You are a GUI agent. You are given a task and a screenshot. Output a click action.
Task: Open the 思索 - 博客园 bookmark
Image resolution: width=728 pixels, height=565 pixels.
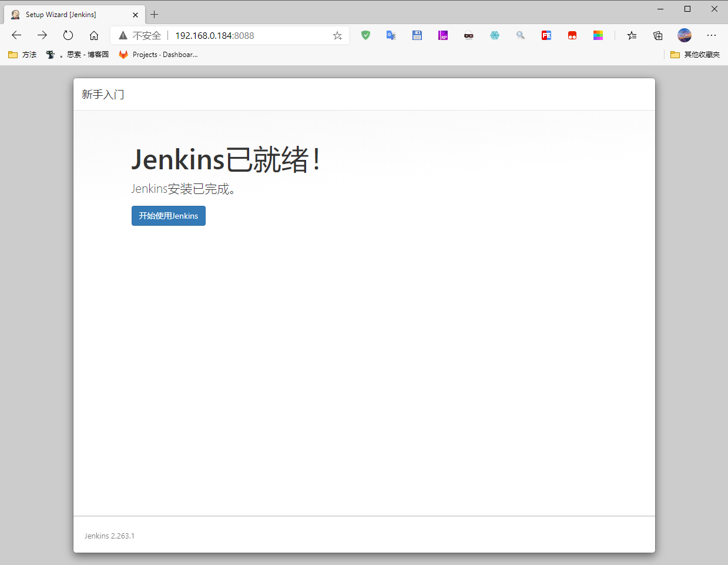78,55
